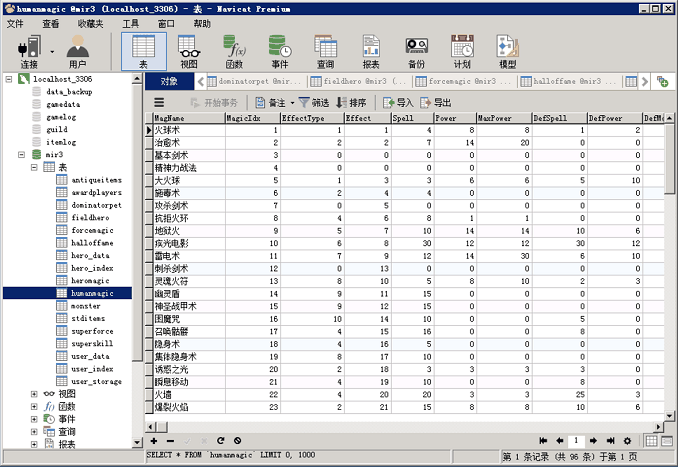Click the 连接 (Connection) toolbar icon
678x467 pixels.
pos(30,50)
